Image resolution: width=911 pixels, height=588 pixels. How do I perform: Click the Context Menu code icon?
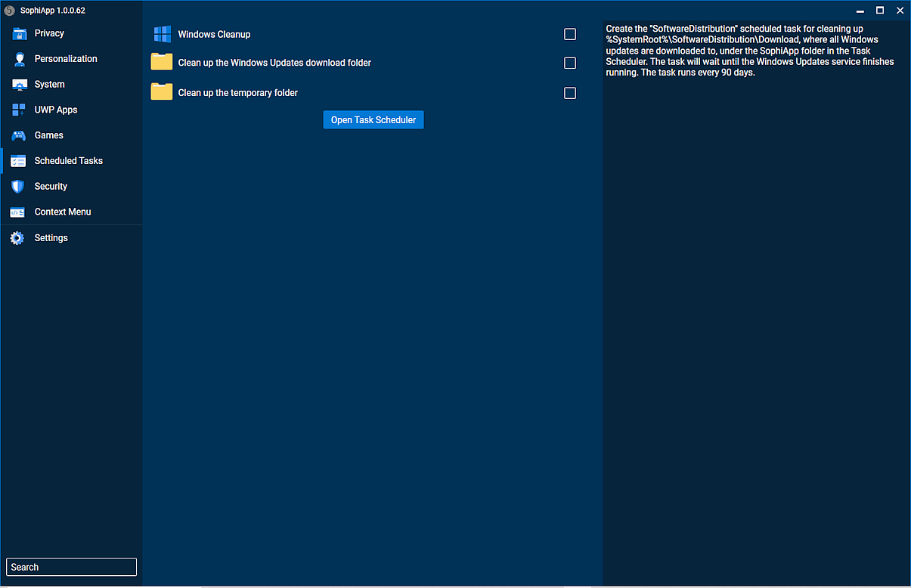pyautogui.click(x=19, y=212)
